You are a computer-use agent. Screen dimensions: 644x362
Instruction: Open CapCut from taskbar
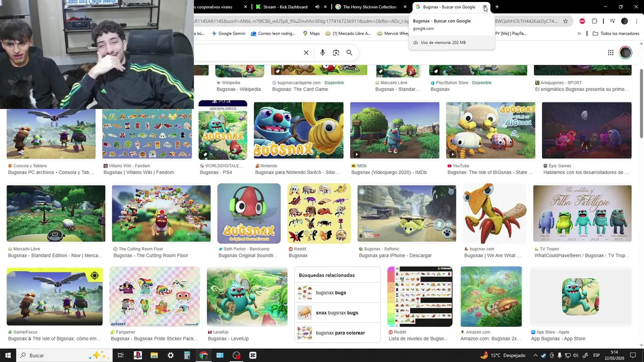(x=253, y=355)
